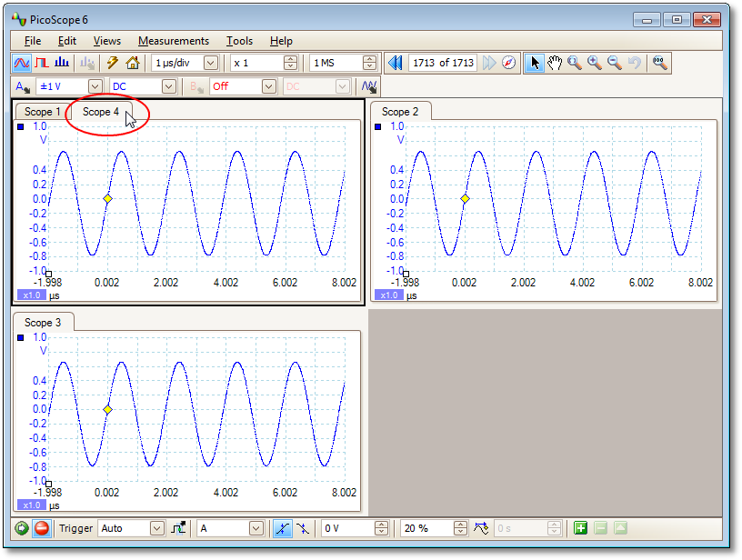Open the Help menu

[x=281, y=41]
